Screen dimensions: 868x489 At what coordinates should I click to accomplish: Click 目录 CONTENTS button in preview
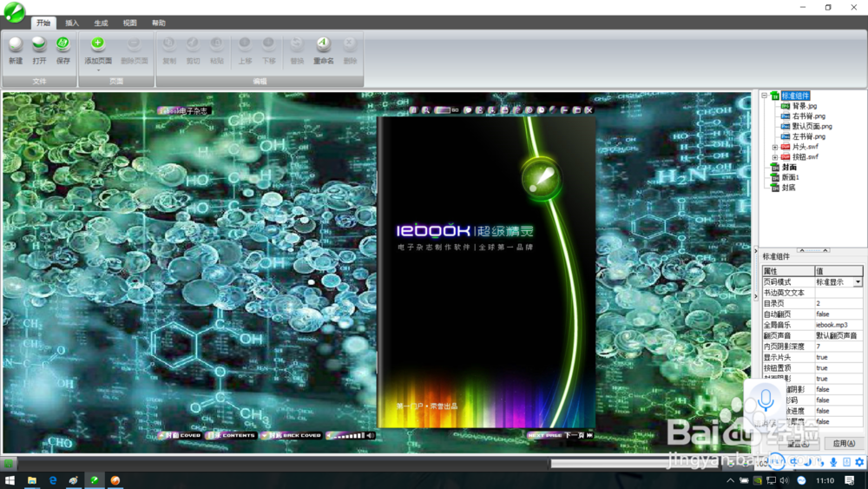(231, 435)
